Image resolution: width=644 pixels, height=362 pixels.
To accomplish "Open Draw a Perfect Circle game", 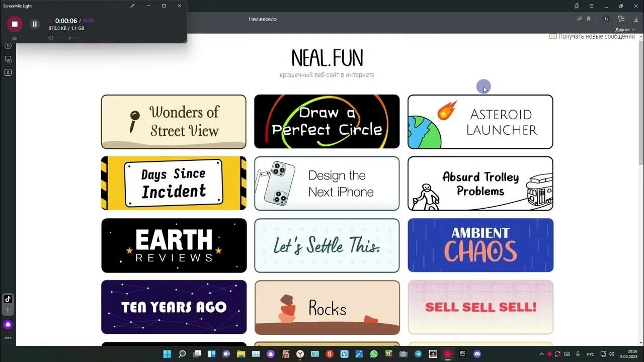I will pyautogui.click(x=327, y=122).
